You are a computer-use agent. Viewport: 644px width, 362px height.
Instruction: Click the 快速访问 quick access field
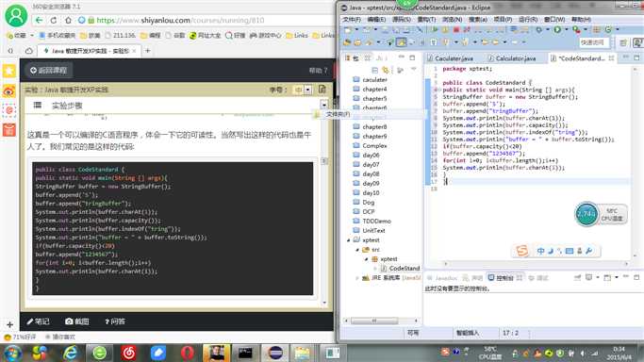[593, 42]
